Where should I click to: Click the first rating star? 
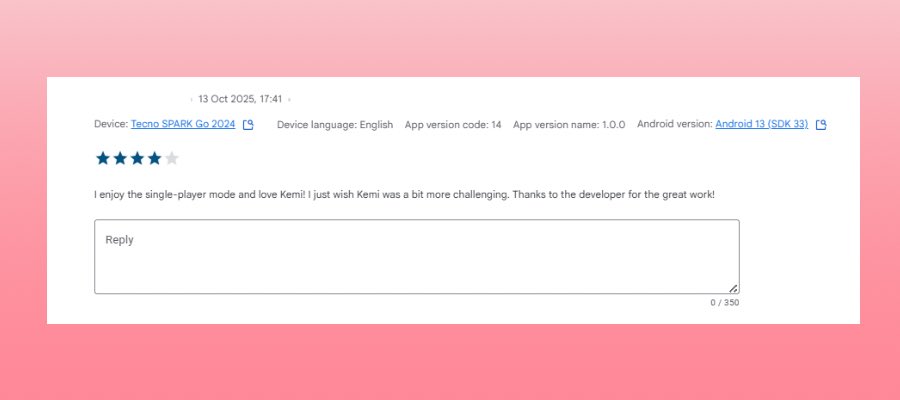point(103,158)
